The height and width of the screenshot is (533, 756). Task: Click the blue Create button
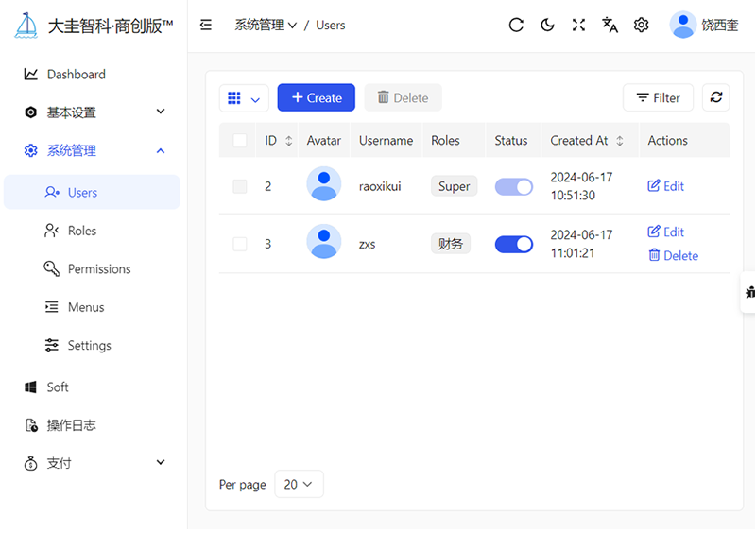(x=317, y=97)
